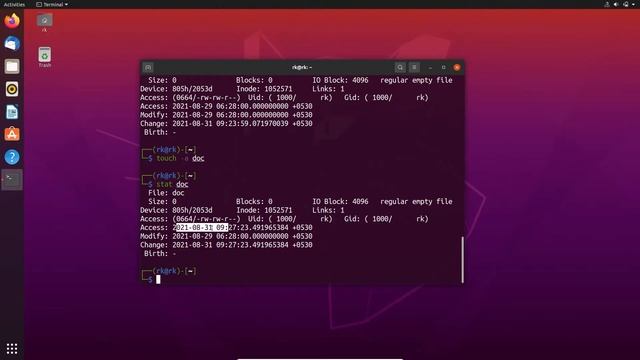The height and width of the screenshot is (360, 640).
Task: Open the Files manager in dock
Action: pyautogui.click(x=12, y=66)
